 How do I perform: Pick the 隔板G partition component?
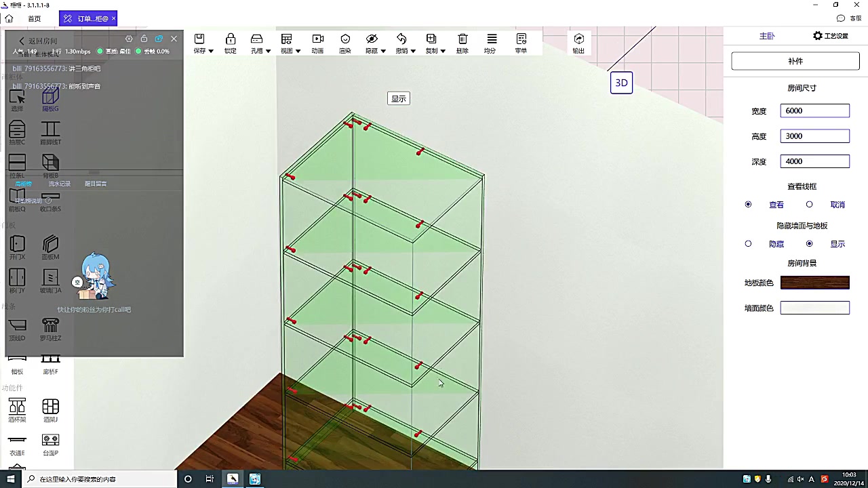click(x=50, y=100)
